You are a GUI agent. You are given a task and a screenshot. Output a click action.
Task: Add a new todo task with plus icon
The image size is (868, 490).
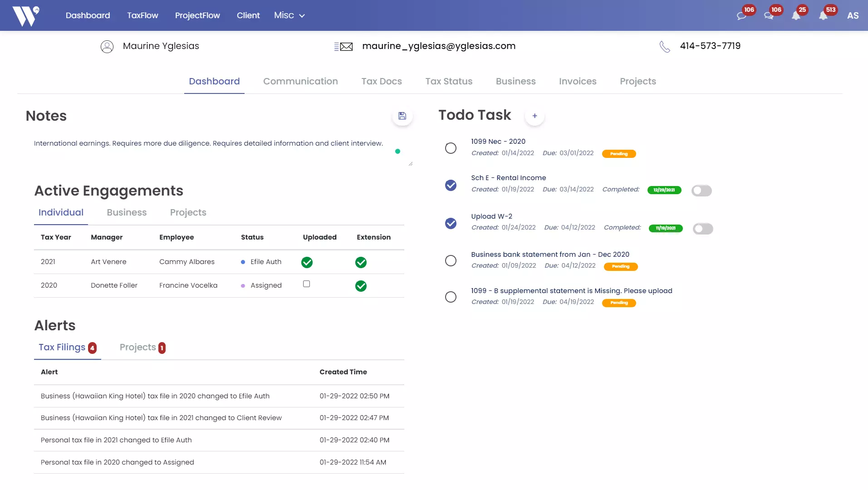(535, 116)
